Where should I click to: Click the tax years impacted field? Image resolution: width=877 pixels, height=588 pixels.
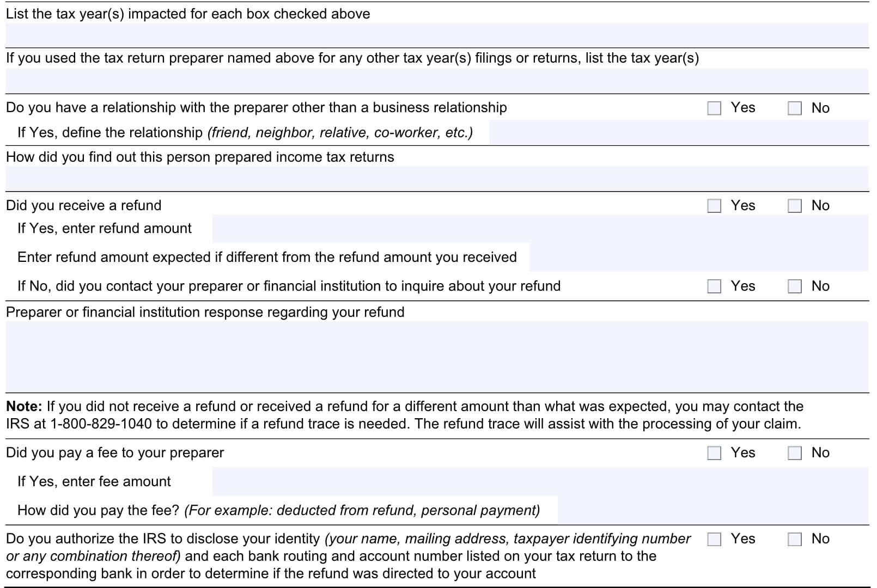(437, 35)
